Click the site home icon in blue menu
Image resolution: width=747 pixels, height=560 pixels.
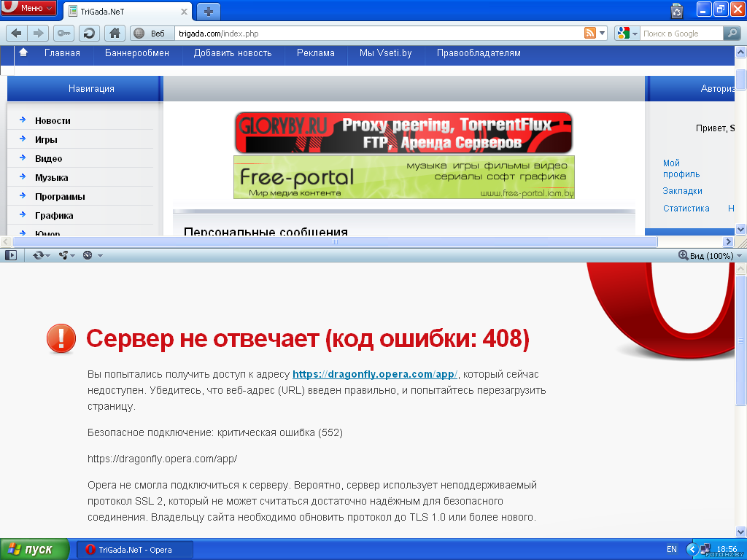(x=23, y=52)
